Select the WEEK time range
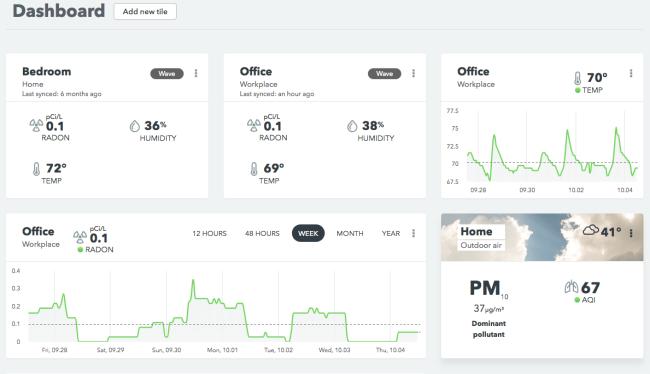 pos(308,233)
